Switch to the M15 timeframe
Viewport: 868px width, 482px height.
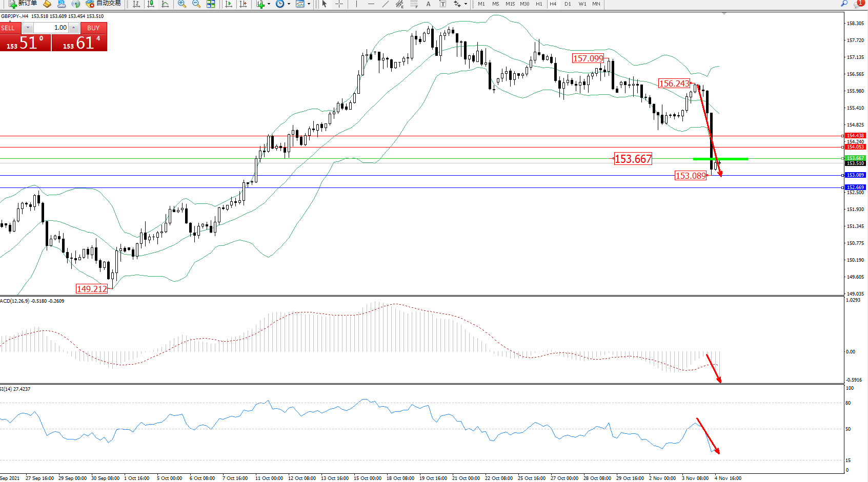(x=510, y=4)
